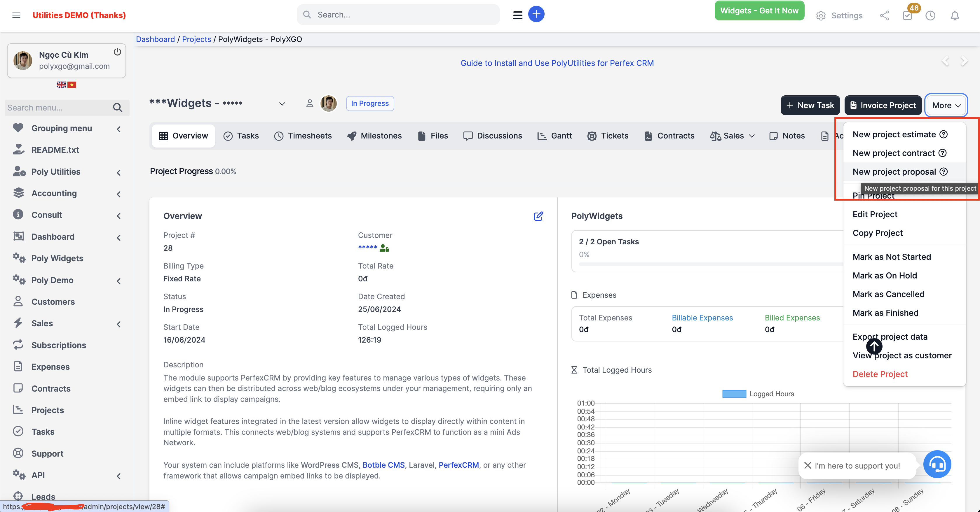Image resolution: width=980 pixels, height=512 pixels.
Task: Select Copy Project from the menu
Action: click(x=878, y=233)
